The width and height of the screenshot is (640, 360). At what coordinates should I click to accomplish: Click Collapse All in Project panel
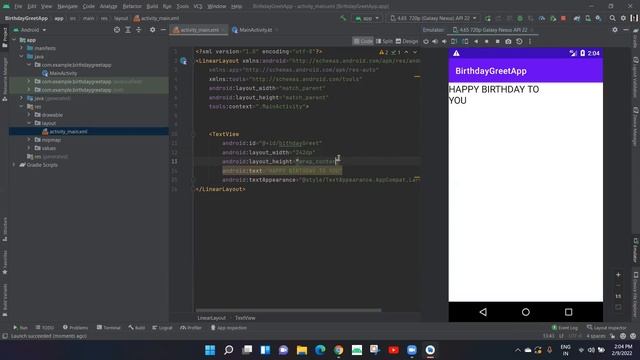[x=138, y=30]
